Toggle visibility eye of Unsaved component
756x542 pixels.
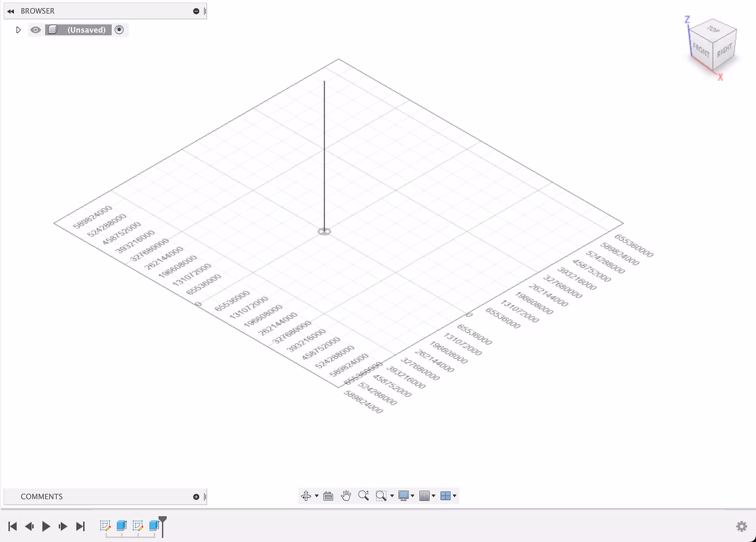[x=35, y=30]
